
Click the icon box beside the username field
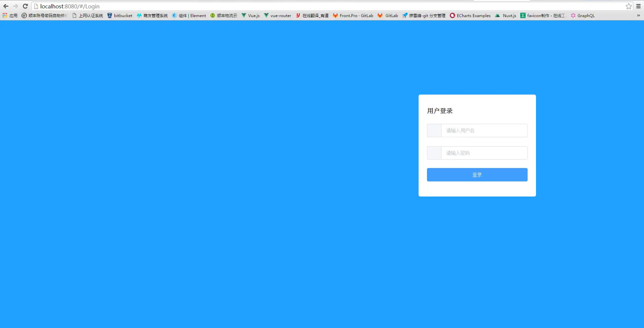(434, 130)
